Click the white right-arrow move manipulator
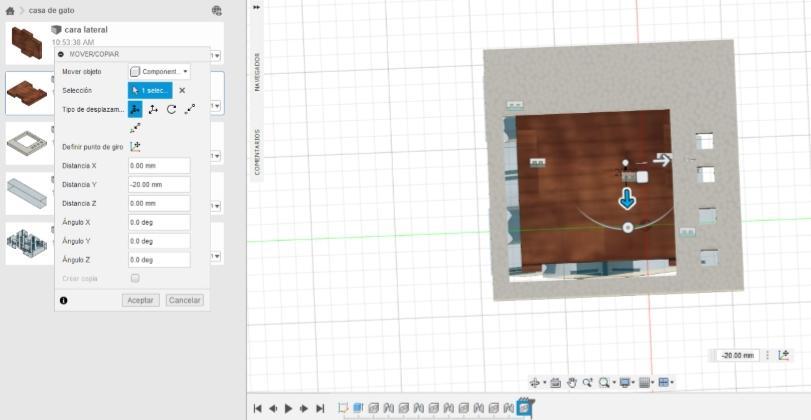The image size is (811, 420). pyautogui.click(x=662, y=160)
